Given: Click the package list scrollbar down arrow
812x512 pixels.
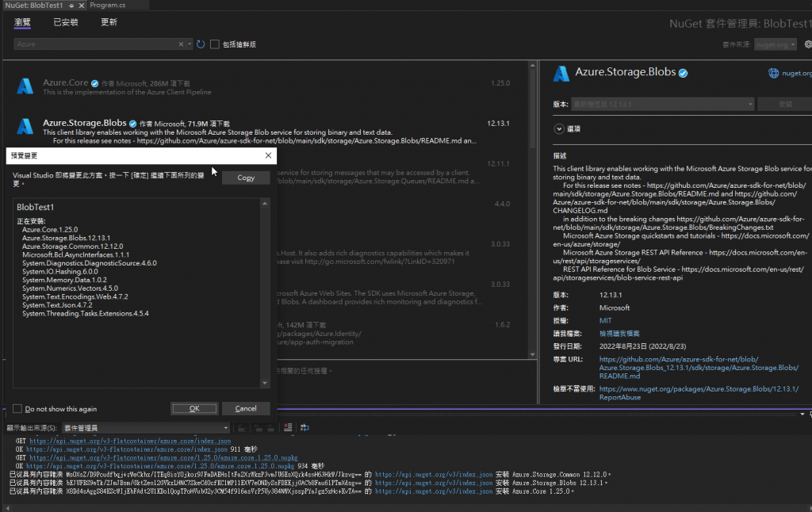Looking at the screenshot, I should 532,354.
